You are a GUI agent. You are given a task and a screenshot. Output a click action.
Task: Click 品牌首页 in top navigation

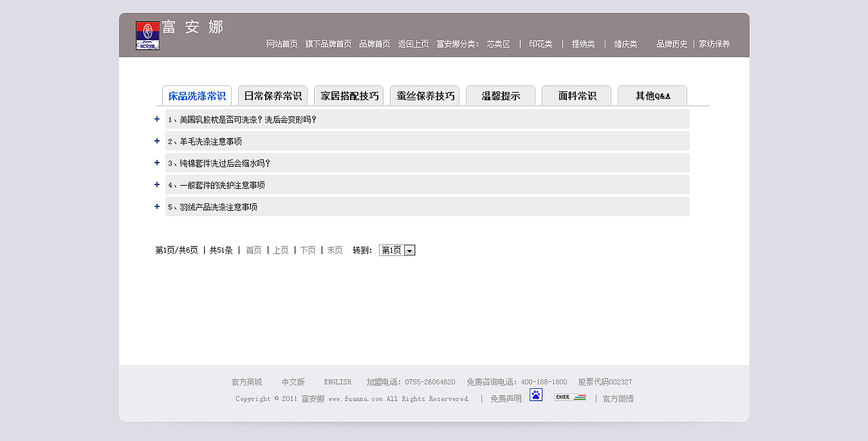coord(374,44)
